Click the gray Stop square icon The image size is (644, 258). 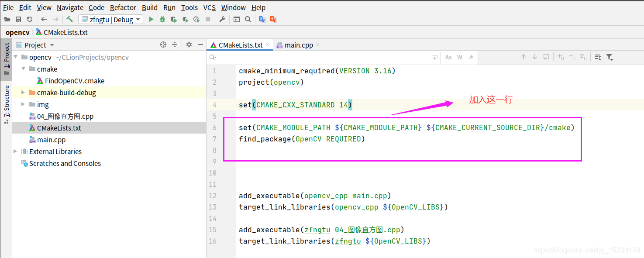coord(208,19)
